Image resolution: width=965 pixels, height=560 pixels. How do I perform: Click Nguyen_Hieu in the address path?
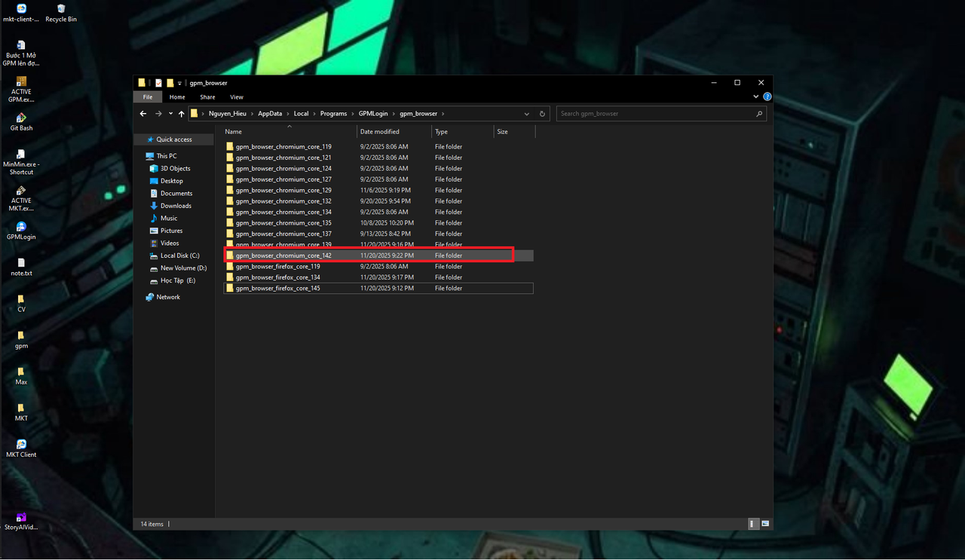click(x=228, y=114)
